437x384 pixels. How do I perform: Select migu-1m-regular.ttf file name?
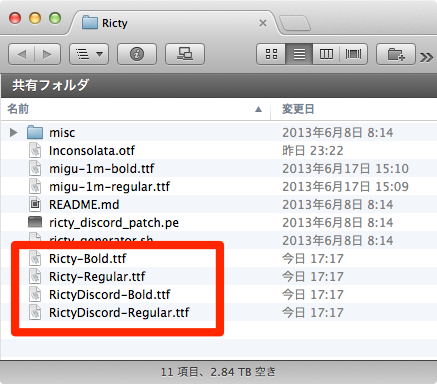point(109,187)
